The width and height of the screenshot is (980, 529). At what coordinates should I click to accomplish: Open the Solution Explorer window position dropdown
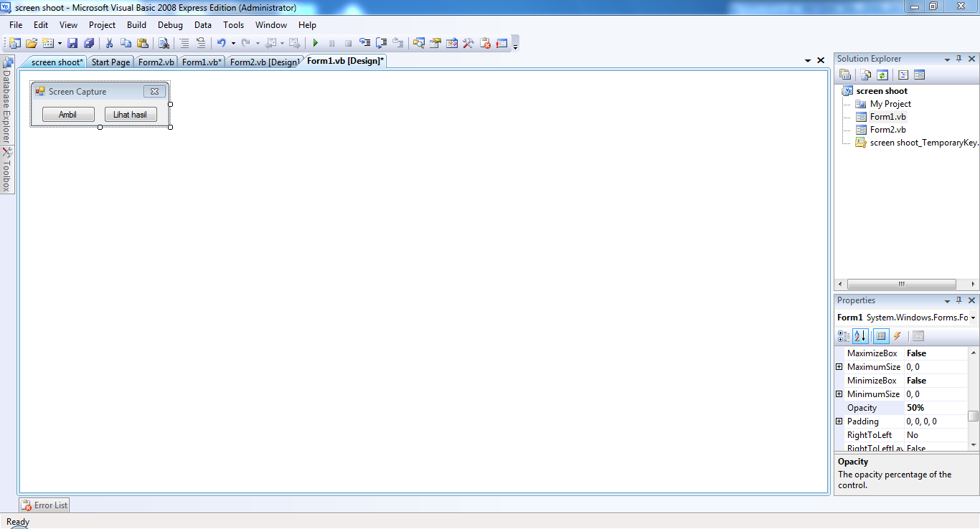tap(947, 59)
